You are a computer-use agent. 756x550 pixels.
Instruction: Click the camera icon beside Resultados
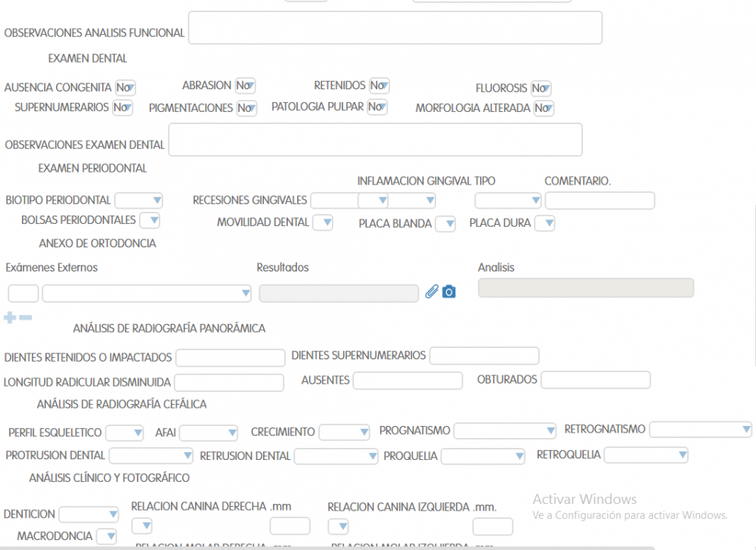pos(449,291)
